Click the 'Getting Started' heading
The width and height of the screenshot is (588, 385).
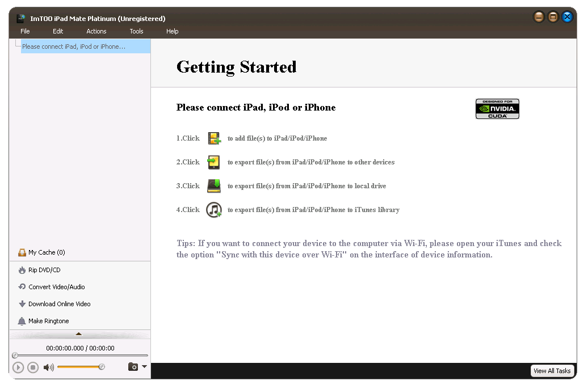pyautogui.click(x=236, y=67)
